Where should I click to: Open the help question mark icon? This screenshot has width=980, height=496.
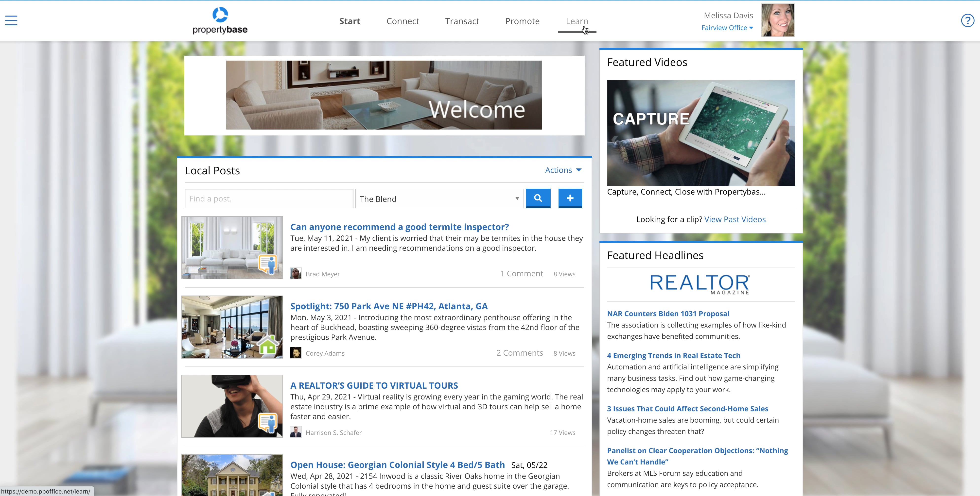[967, 20]
